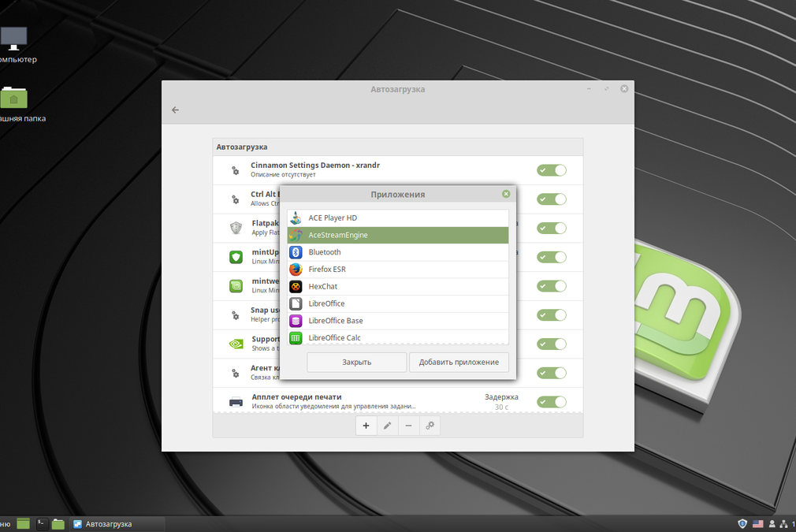The height and width of the screenshot is (532, 796).
Task: Pick the Firefox ESR icon in the list
Action: [296, 270]
